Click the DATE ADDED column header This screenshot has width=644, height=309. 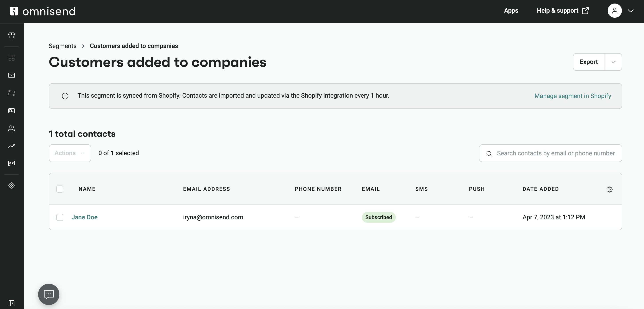tap(541, 189)
